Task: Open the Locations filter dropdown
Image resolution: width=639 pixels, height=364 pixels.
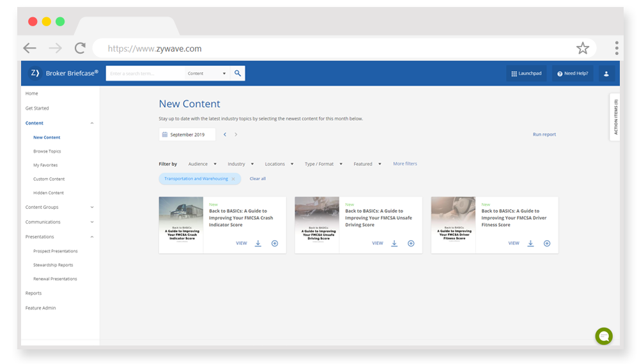Action: 279,164
